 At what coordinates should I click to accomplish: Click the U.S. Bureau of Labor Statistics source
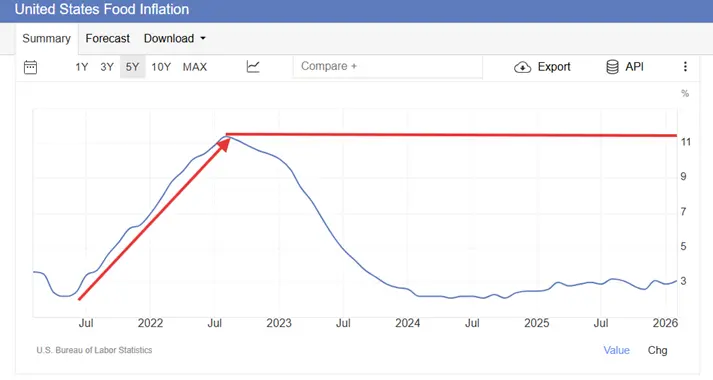94,350
